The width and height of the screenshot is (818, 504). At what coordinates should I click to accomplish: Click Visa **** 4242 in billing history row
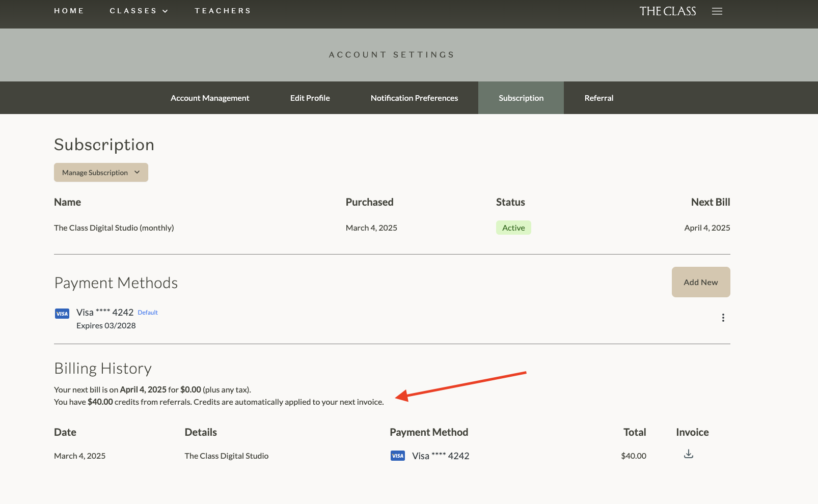tap(441, 456)
